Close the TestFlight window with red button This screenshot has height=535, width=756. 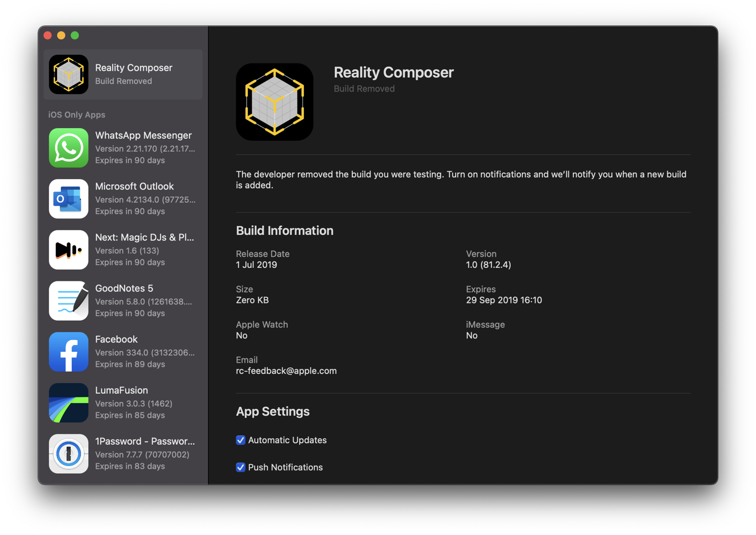click(48, 35)
